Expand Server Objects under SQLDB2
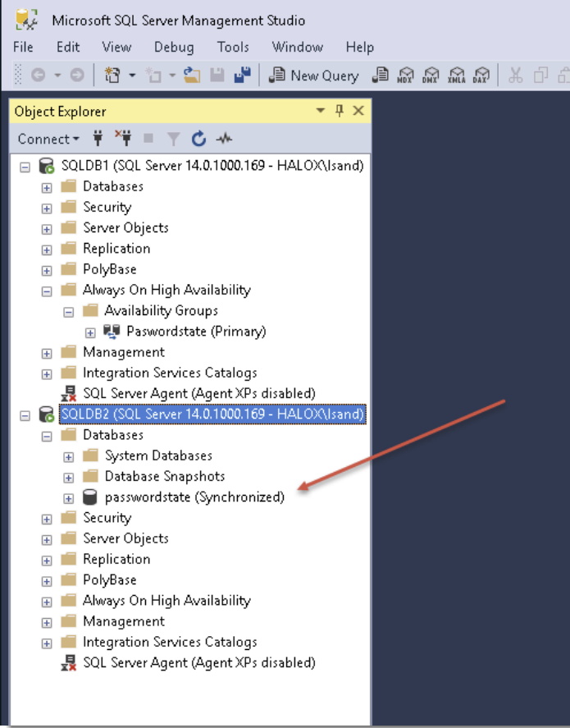 [x=47, y=539]
